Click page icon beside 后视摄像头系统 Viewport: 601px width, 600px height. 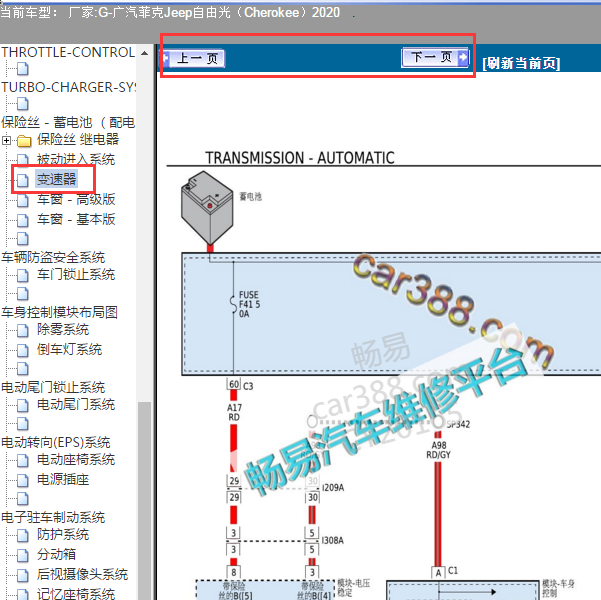pos(23,575)
